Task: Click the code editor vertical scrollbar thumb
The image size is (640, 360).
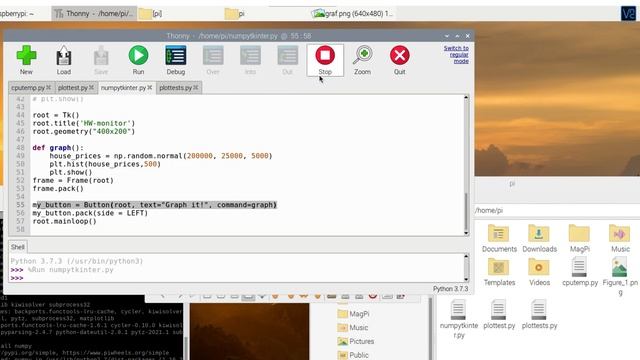Action: point(466,211)
